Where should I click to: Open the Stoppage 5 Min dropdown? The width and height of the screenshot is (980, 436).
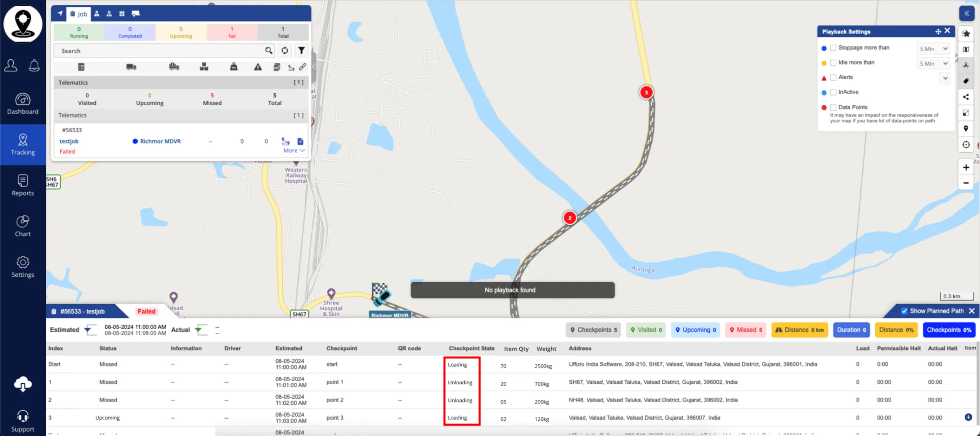point(933,49)
